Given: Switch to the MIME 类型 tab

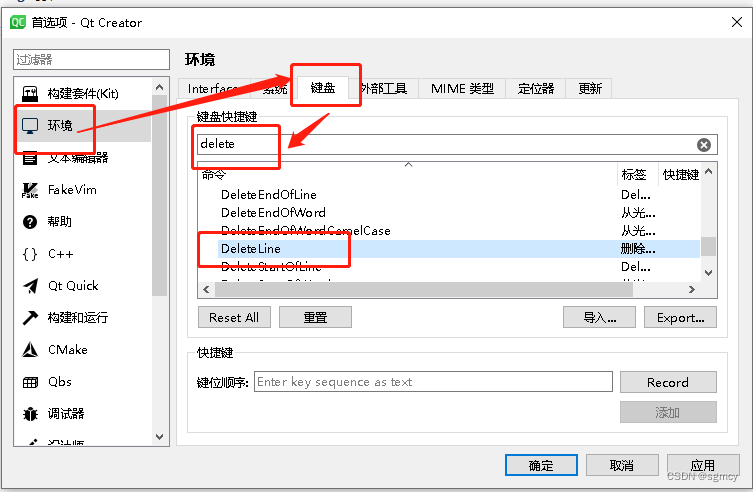Looking at the screenshot, I should pyautogui.click(x=462, y=89).
